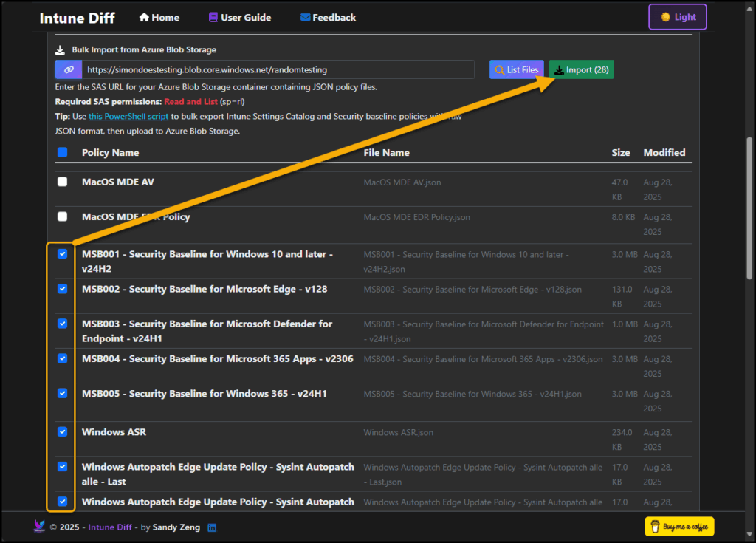Screen dimensions: 756x543
Task: Uncheck the MSB004 Microsoft 365 Apps checkbox
Action: 62,358
